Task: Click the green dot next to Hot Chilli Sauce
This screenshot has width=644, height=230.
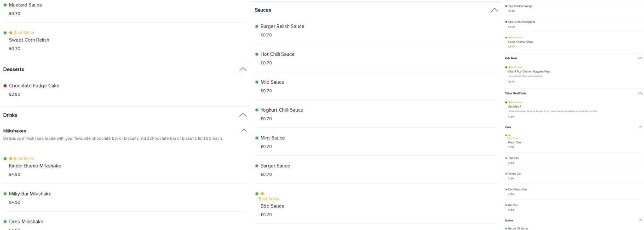Action: click(x=257, y=54)
